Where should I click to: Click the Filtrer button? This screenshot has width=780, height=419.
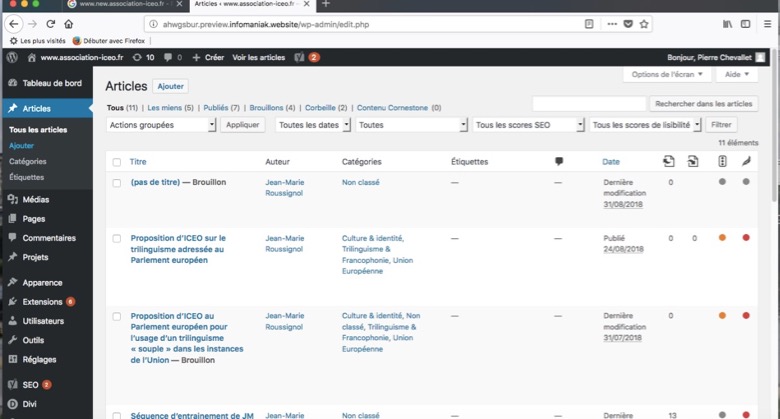[x=721, y=125]
